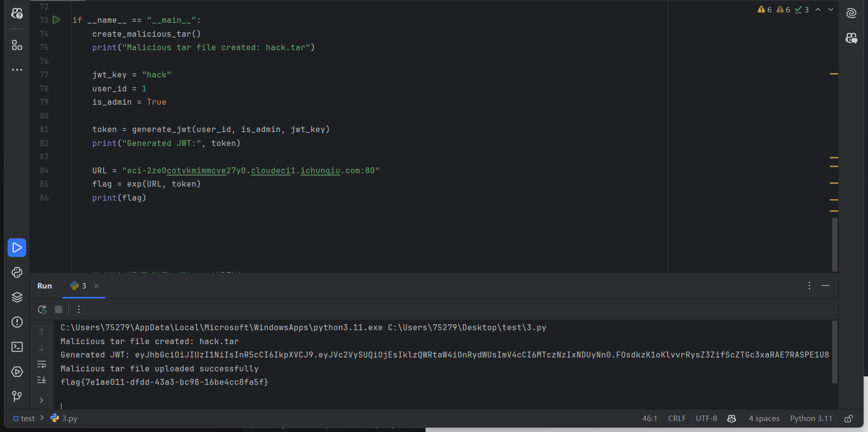Image resolution: width=868 pixels, height=432 pixels.
Task: Open the AI chat icon in right sidebar
Action: [852, 38]
